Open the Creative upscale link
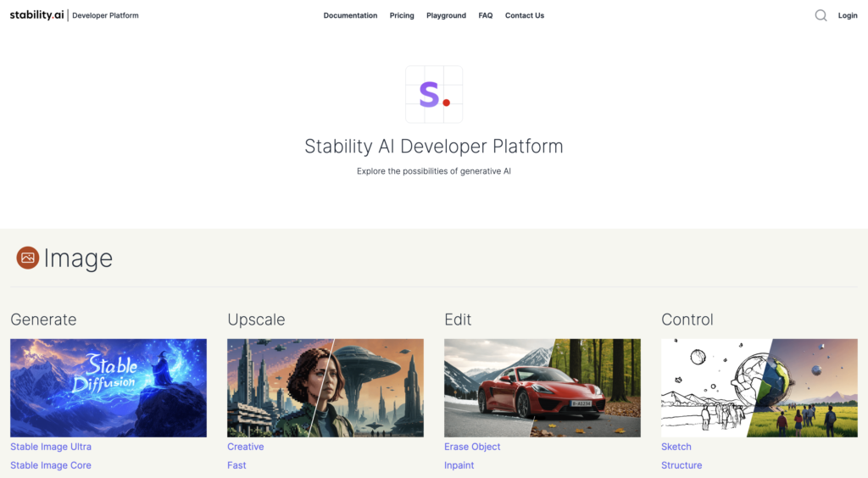 (x=246, y=447)
